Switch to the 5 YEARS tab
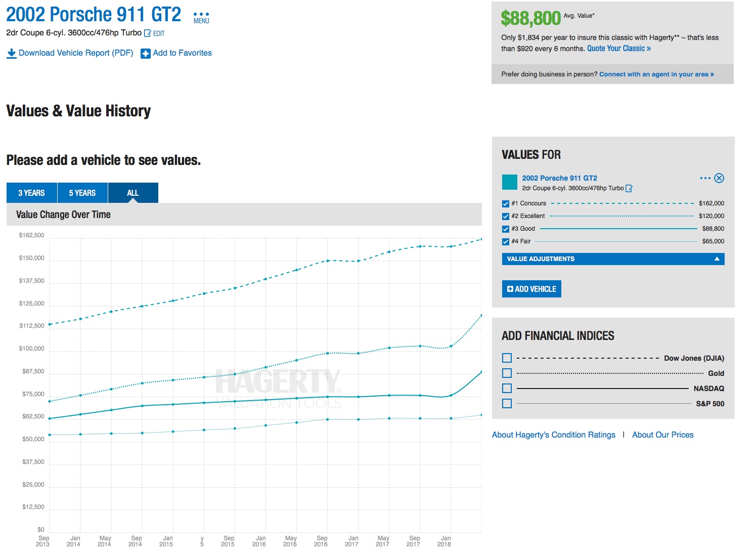Viewport: 756px width, 559px height. (x=82, y=193)
